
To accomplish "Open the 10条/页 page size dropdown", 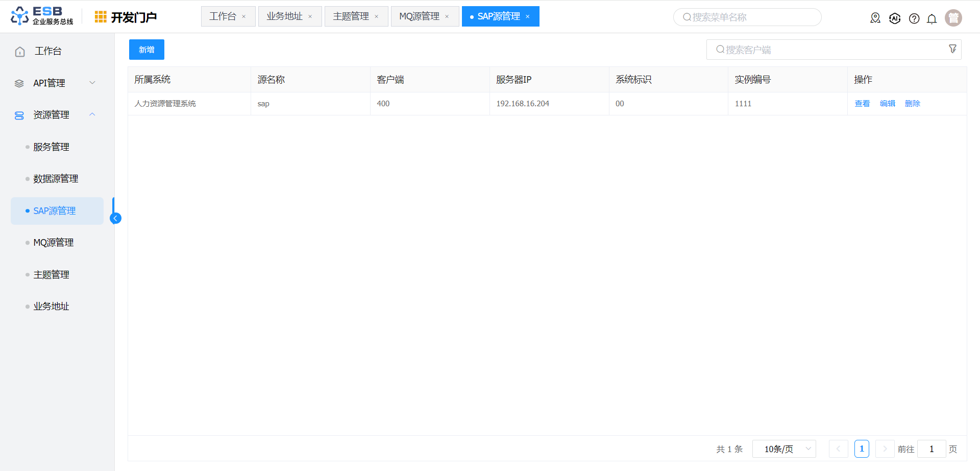I will [x=784, y=449].
